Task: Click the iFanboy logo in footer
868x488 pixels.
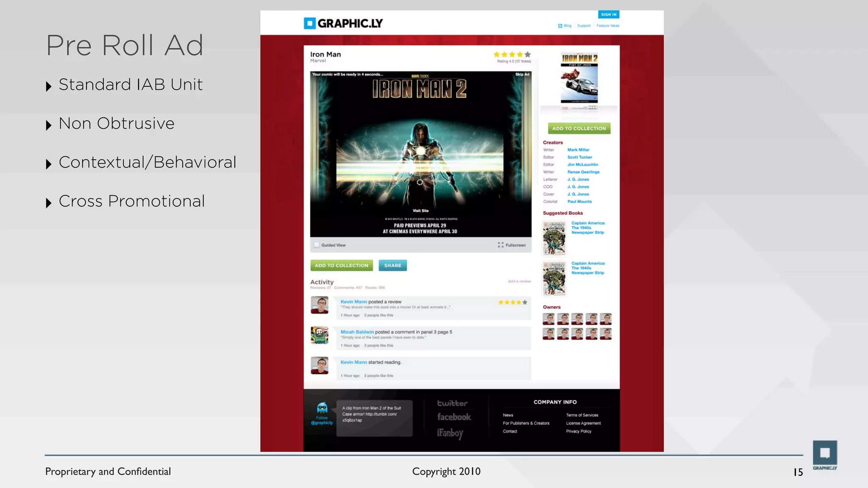Action: coord(450,433)
